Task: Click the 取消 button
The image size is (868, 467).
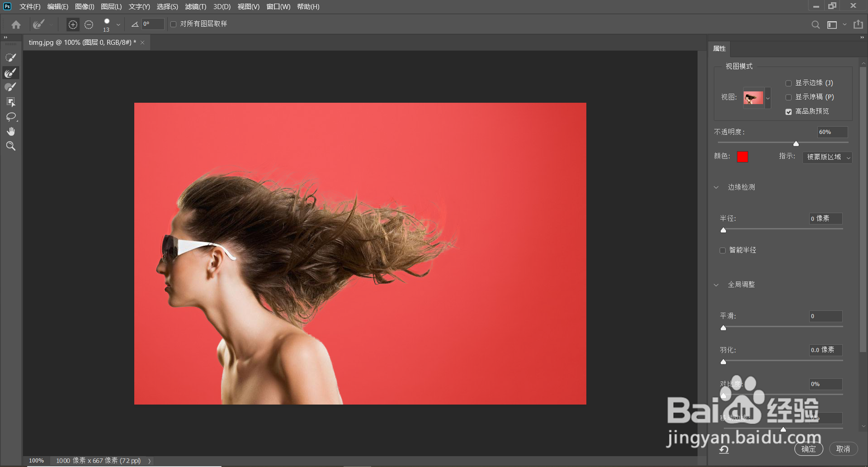Action: tap(843, 449)
